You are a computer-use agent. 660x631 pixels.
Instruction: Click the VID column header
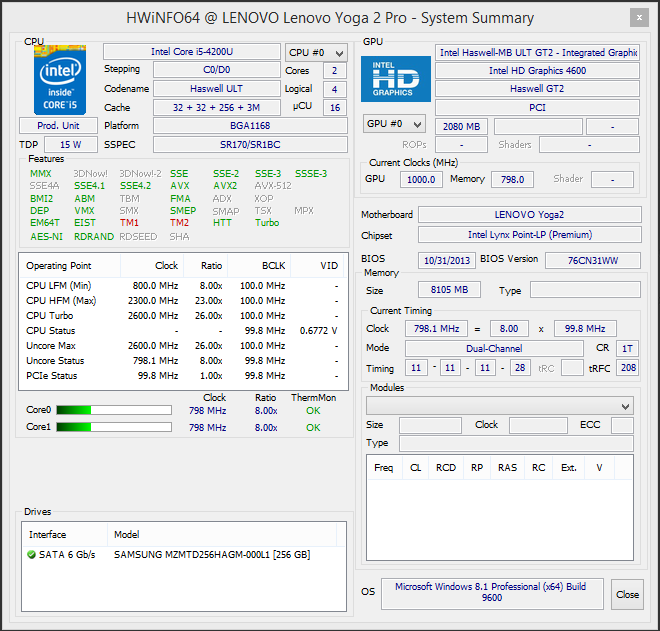[317, 266]
